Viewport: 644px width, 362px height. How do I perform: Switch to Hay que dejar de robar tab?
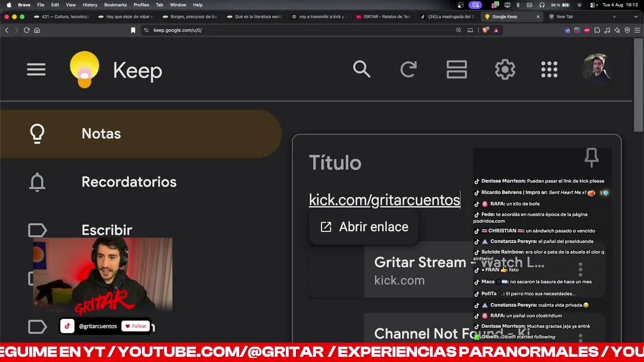(x=126, y=17)
